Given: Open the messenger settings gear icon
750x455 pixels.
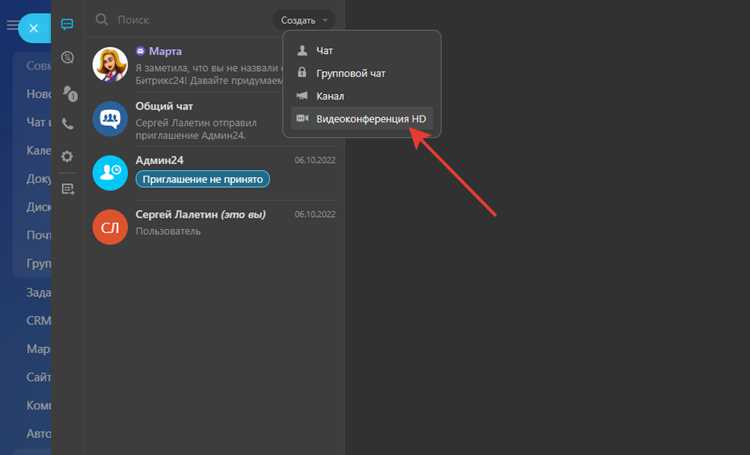Looking at the screenshot, I should [x=67, y=156].
